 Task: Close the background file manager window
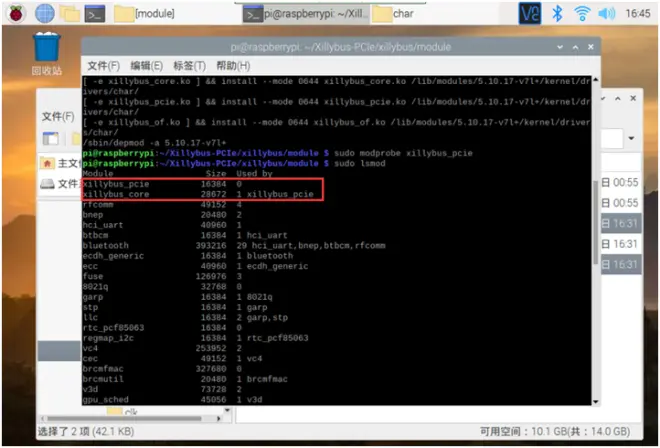click(x=633, y=98)
